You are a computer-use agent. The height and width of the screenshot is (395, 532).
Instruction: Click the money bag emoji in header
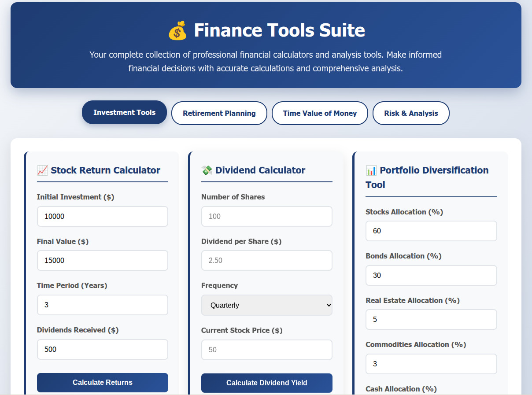pos(177,31)
